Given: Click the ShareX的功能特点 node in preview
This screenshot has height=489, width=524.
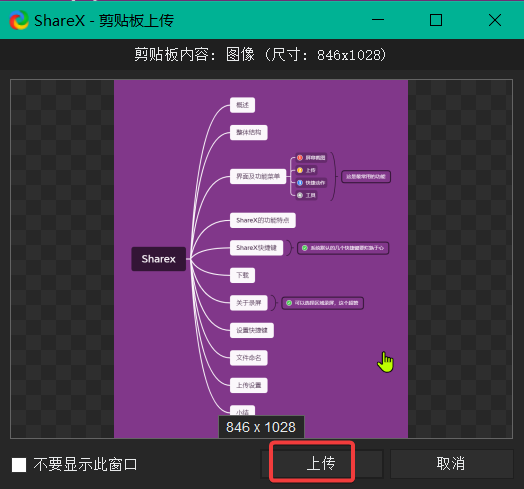Looking at the screenshot, I should [x=263, y=220].
